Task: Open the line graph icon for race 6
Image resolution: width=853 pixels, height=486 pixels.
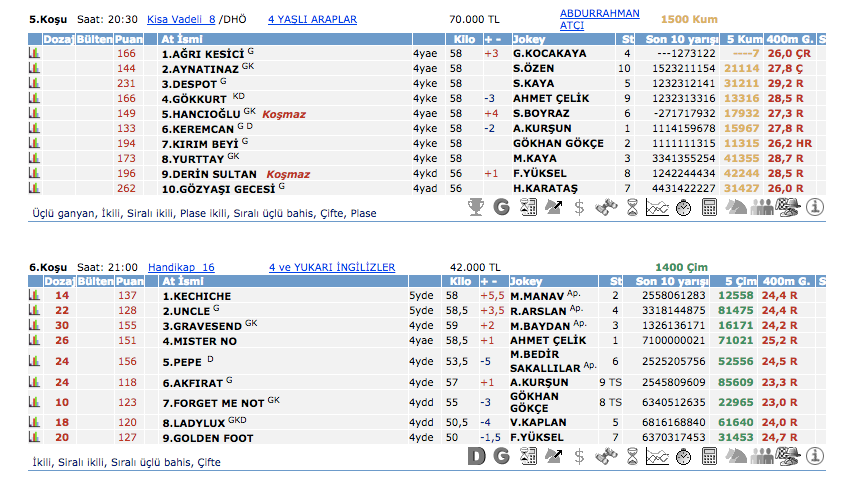Action: pos(658,456)
